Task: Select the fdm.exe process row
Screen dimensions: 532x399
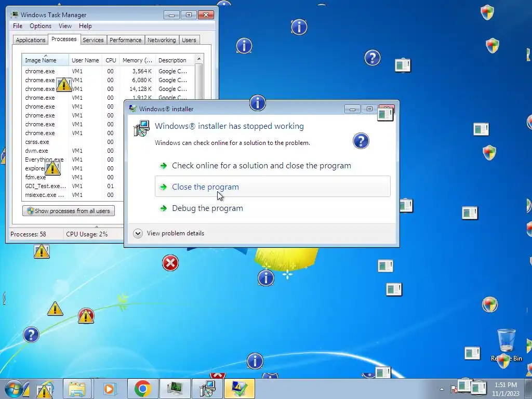Action: 73,177
